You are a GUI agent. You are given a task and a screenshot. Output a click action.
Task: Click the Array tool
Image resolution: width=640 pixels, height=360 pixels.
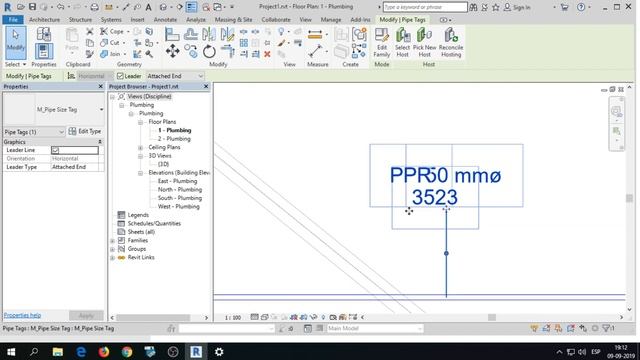[244, 42]
